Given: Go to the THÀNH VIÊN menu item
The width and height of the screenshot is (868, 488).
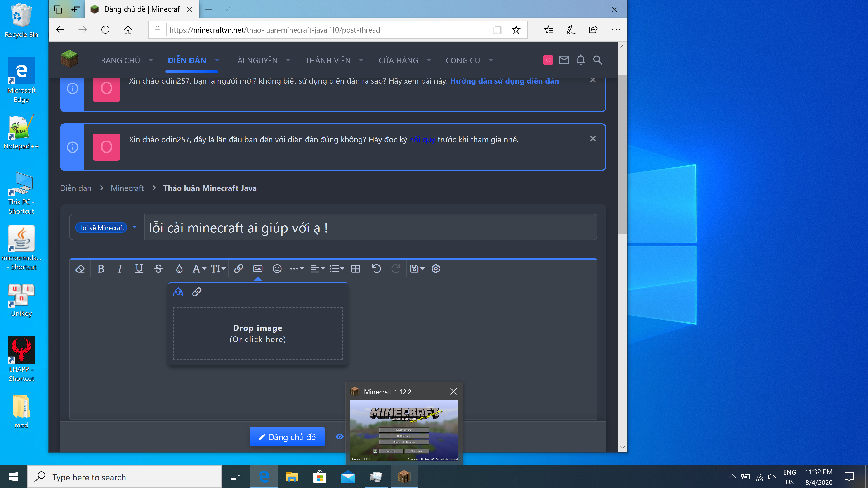Looking at the screenshot, I should coord(328,61).
